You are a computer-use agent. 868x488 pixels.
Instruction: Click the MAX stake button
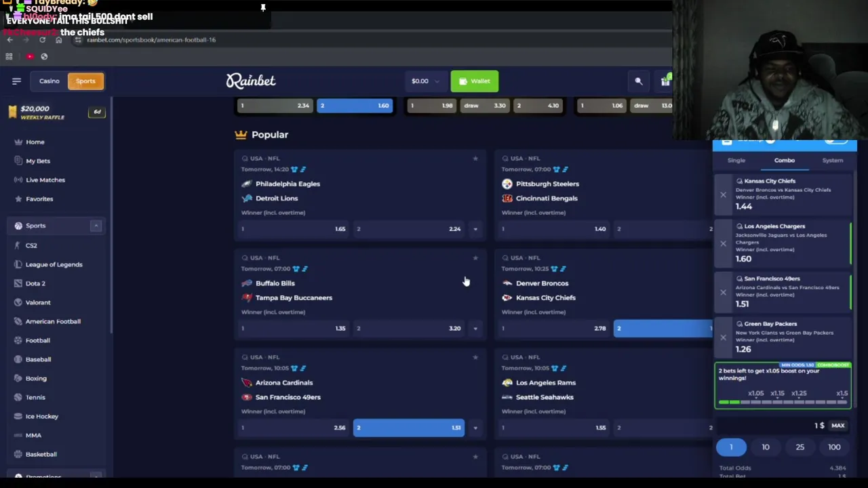coord(838,426)
